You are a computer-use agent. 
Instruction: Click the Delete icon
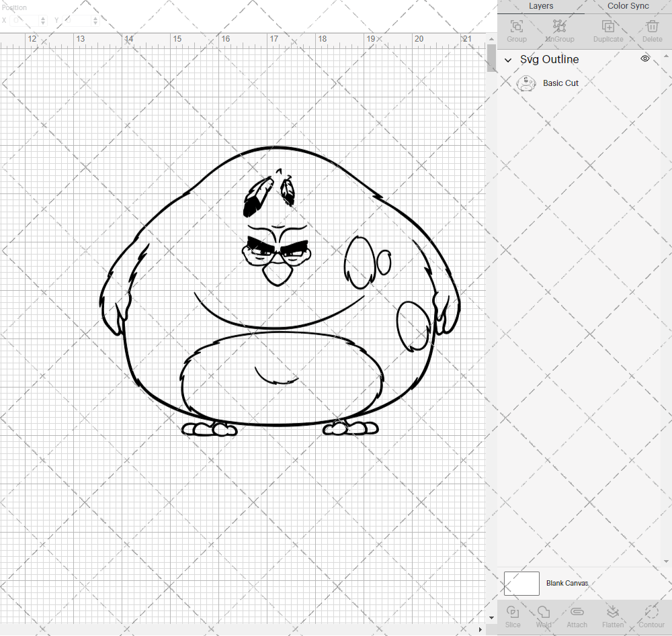(651, 27)
